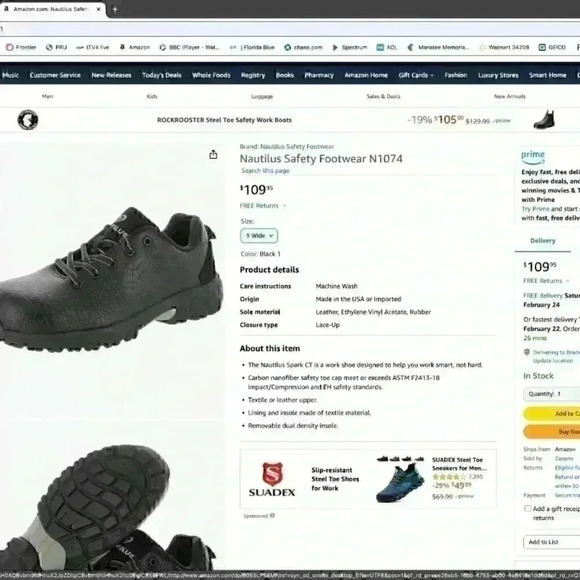Tick the Add a gift receipt checkbox

[x=527, y=508]
